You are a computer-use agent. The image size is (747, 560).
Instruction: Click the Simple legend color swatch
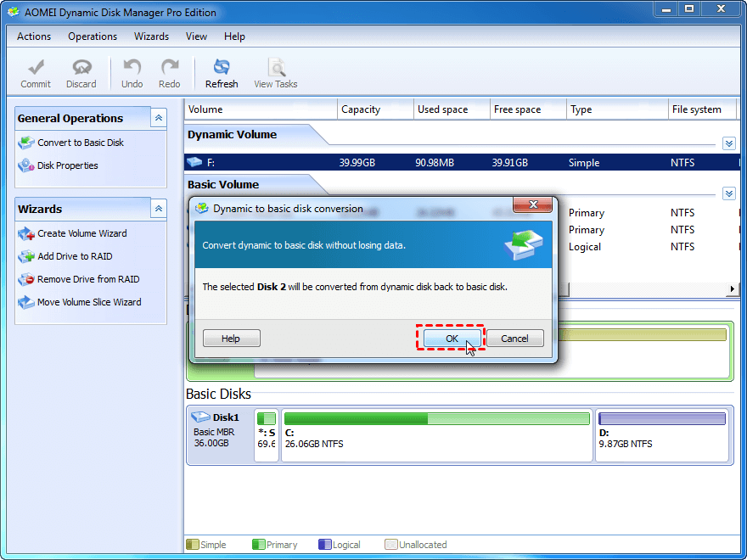click(x=192, y=544)
